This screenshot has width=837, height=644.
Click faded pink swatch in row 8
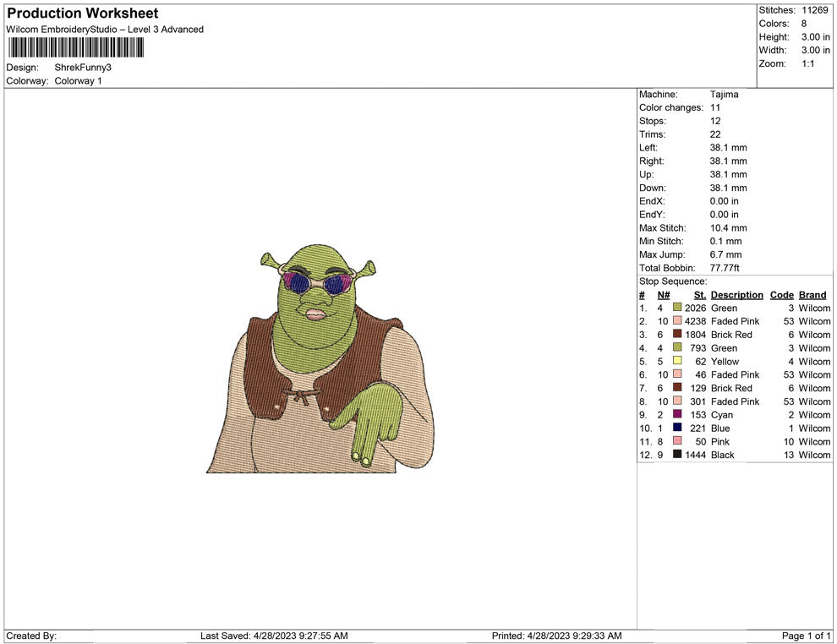coord(677,401)
